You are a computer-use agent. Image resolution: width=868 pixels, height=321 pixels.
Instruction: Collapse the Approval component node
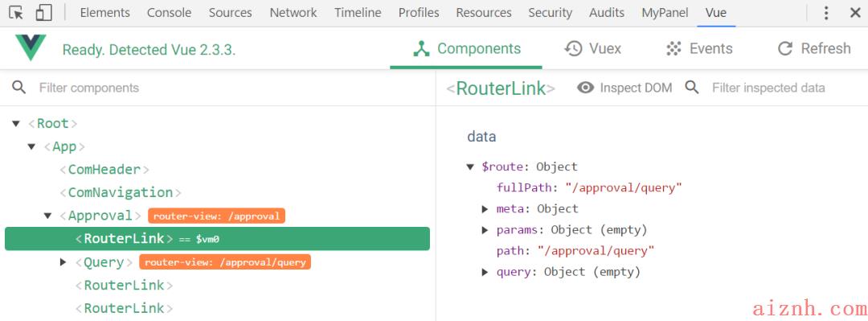47,216
